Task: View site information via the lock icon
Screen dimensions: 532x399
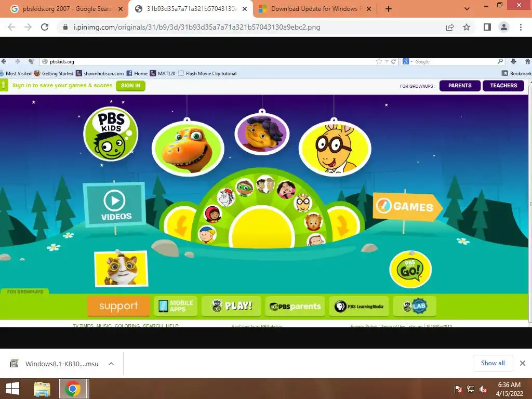Action: coord(65,27)
